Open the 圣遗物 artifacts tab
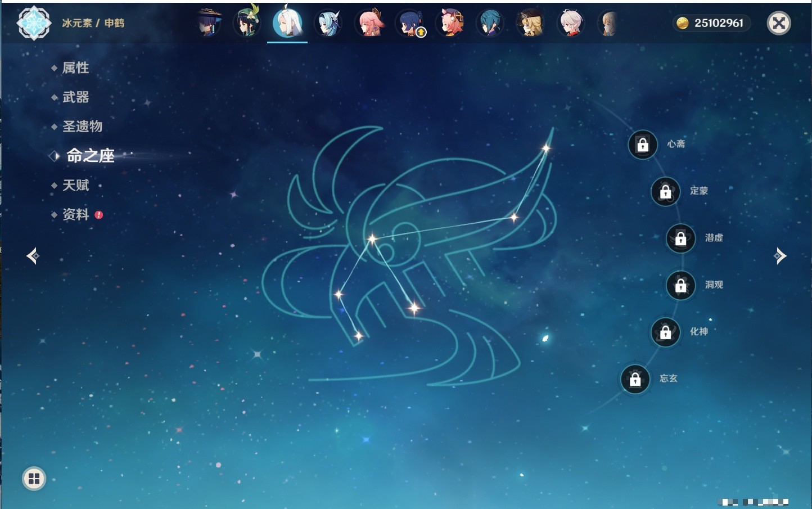The image size is (812, 509). point(82,127)
